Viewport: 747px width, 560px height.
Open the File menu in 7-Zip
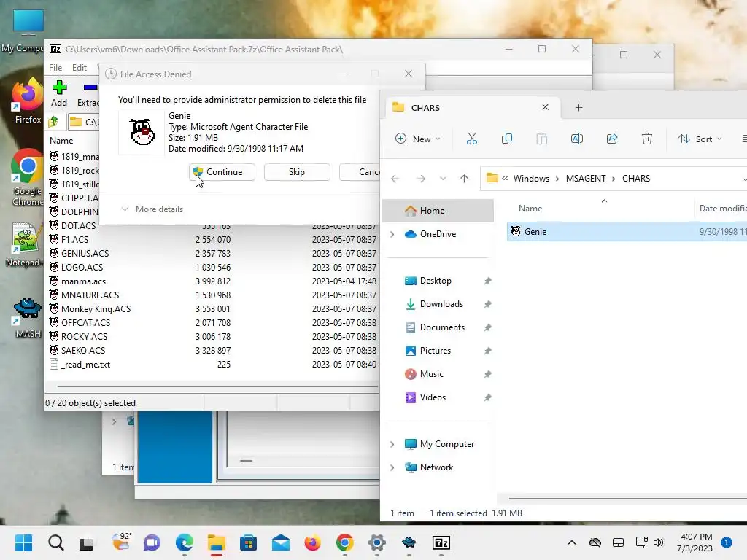coord(55,68)
